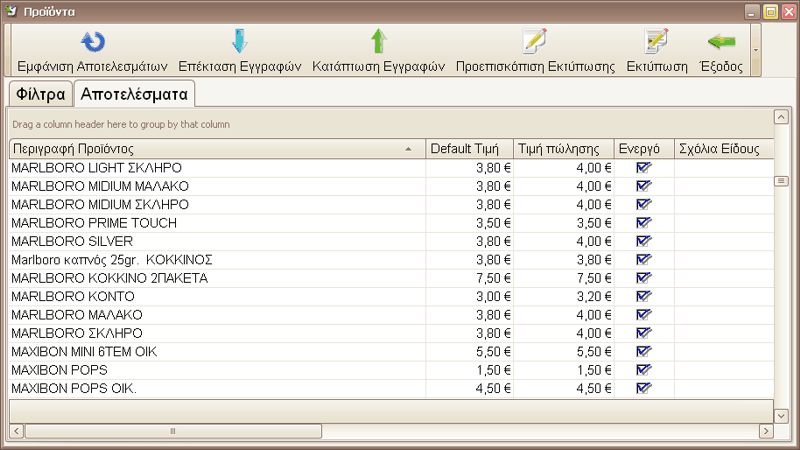This screenshot has height=450, width=800.
Task: Click Τιμή πώλησης 4,50 € for MAXIBON POPS OIK.
Action: coord(564,388)
